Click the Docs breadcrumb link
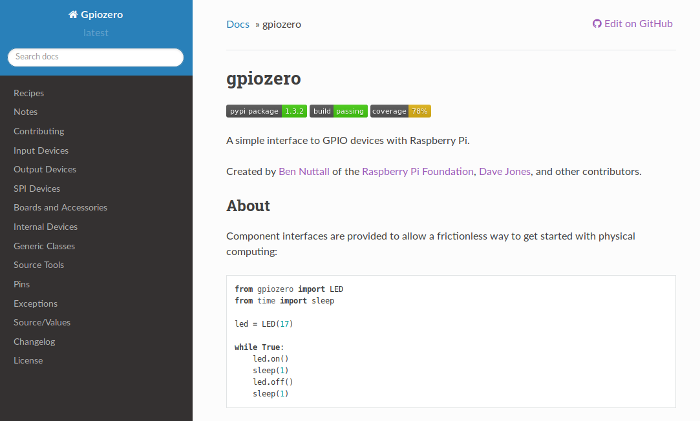The height and width of the screenshot is (421, 700). click(x=238, y=24)
